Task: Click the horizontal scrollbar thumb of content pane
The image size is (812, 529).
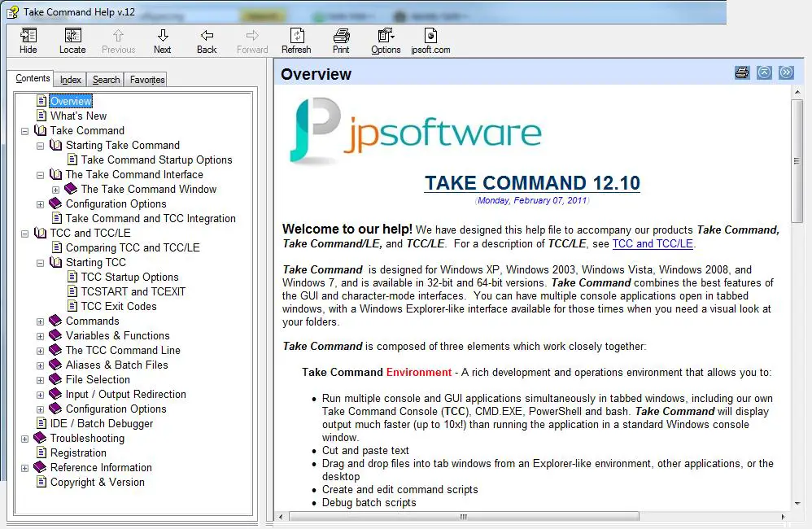Action: point(464,517)
